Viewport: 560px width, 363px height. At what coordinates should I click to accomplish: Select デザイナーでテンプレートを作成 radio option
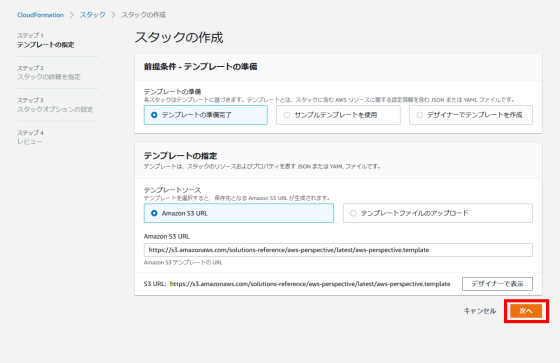[471, 115]
